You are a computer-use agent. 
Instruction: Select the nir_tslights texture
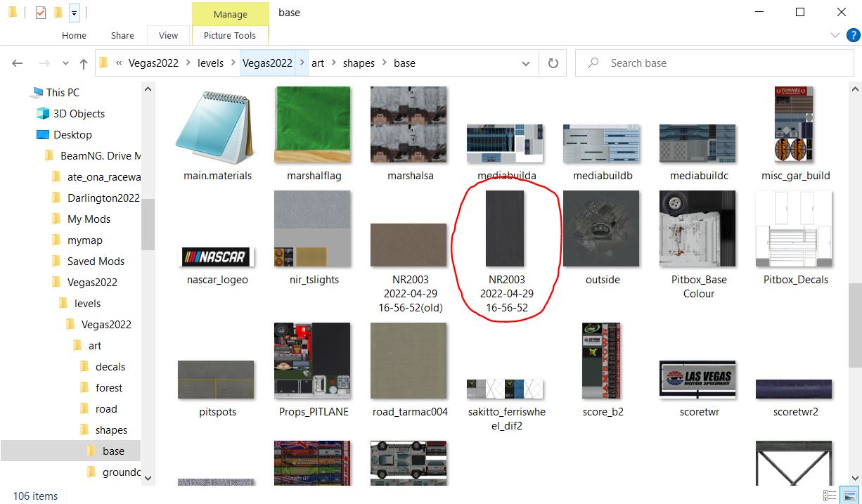[314, 239]
